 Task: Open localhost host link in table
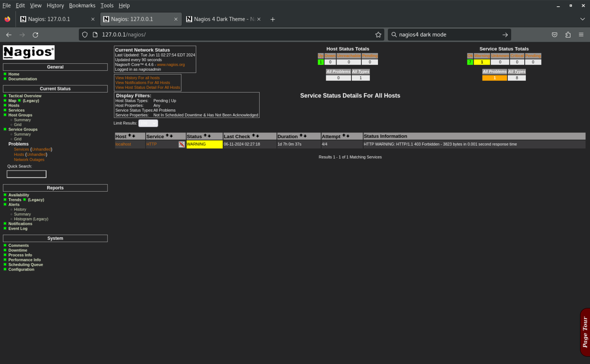123,144
